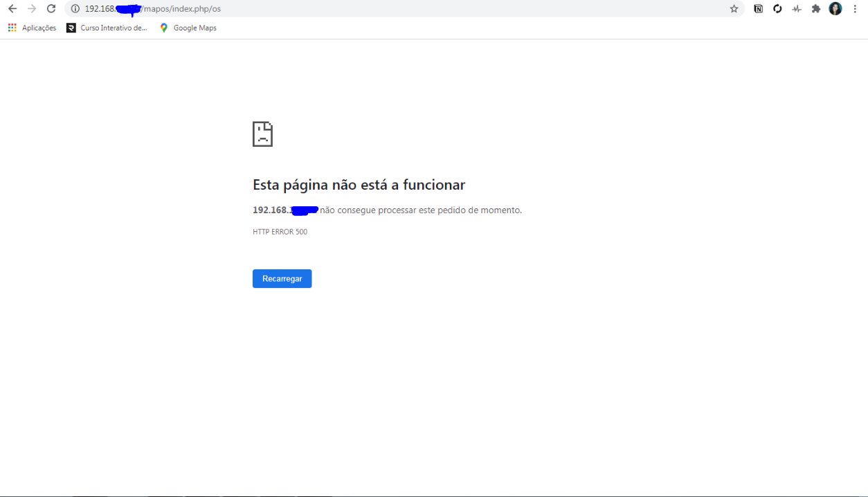Click the HTTP ERROR 500 text
This screenshot has height=497, width=868.
pos(280,232)
